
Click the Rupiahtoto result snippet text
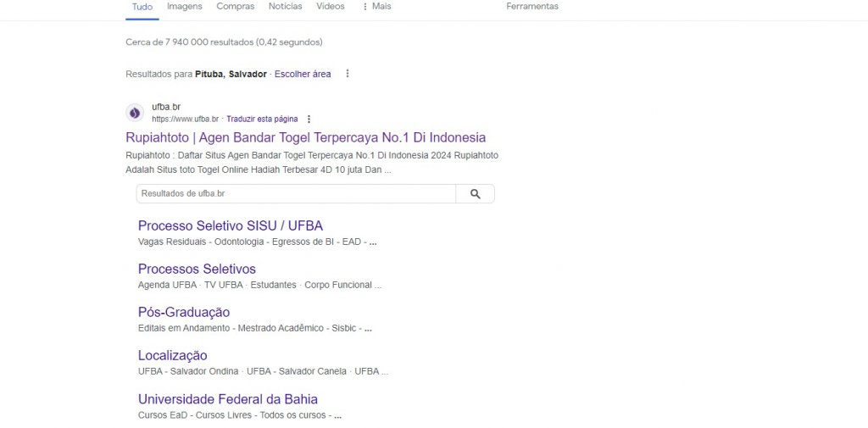point(312,163)
